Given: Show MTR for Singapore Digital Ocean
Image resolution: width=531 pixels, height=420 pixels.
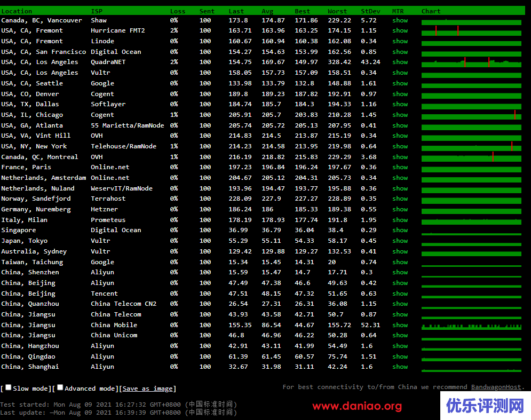Looking at the screenshot, I should pos(400,230).
